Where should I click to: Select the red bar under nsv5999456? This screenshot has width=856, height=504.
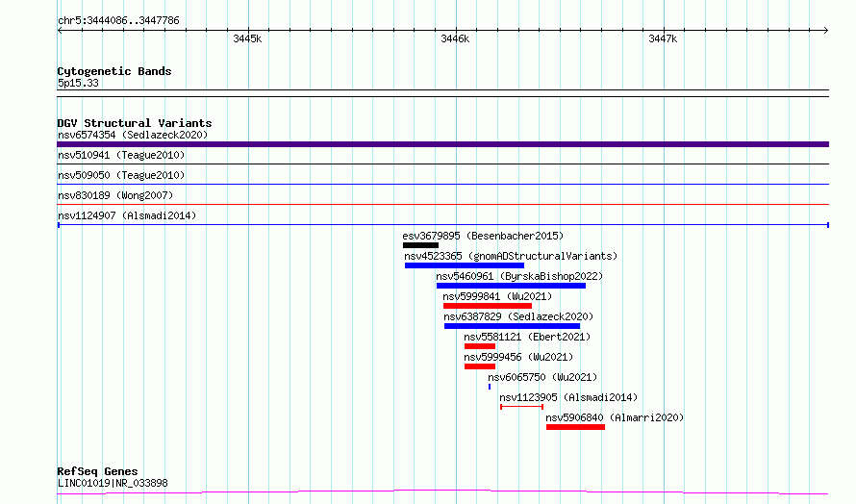pos(480,366)
